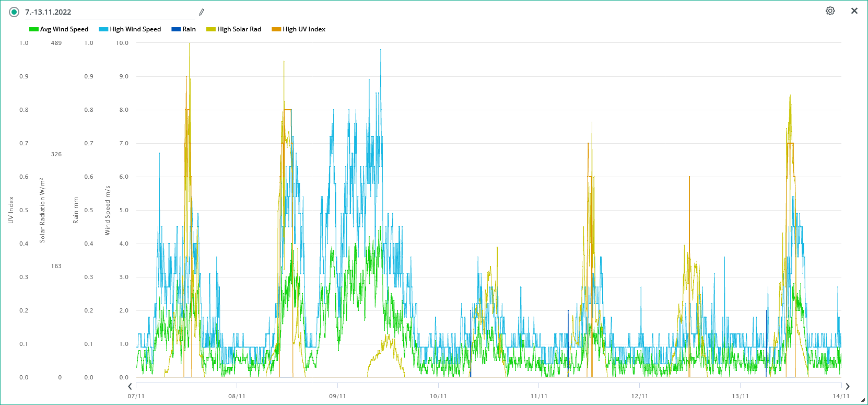Click the pencil edit title icon
The image size is (868, 405).
click(x=202, y=12)
